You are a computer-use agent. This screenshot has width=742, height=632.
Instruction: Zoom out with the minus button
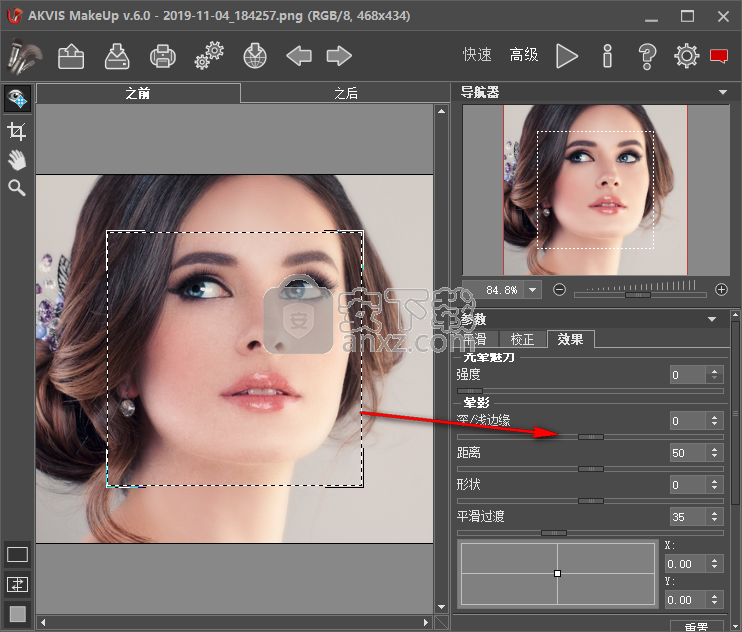click(x=559, y=290)
